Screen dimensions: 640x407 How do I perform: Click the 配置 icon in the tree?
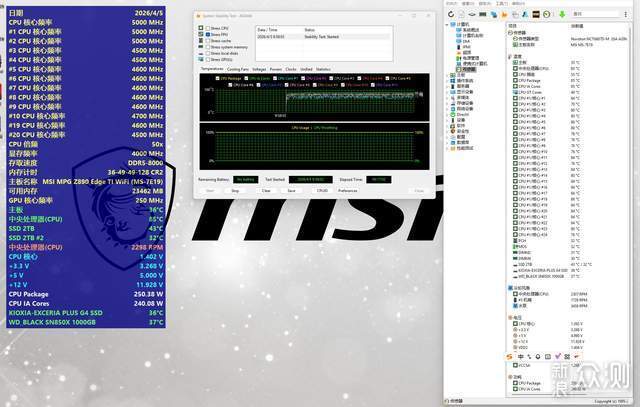coord(453,137)
